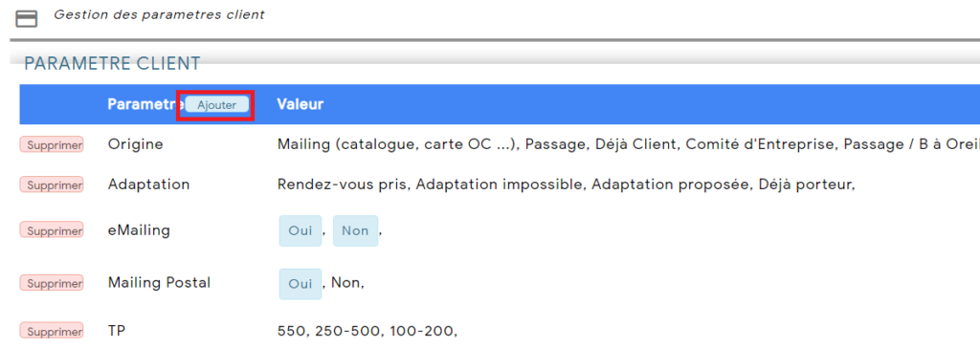Click the TP values 550, 250-500, 100-200

[367, 330]
